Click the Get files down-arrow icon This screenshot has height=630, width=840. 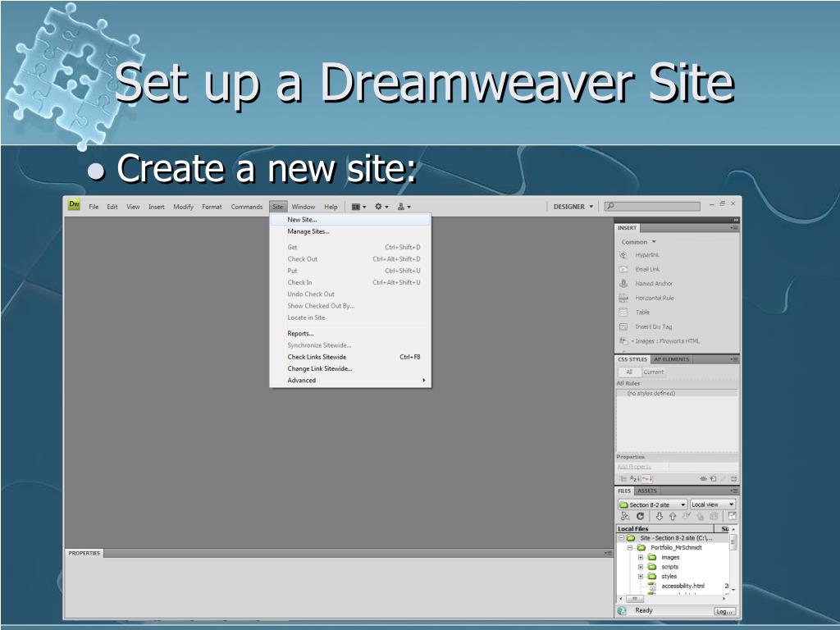pyautogui.click(x=660, y=517)
